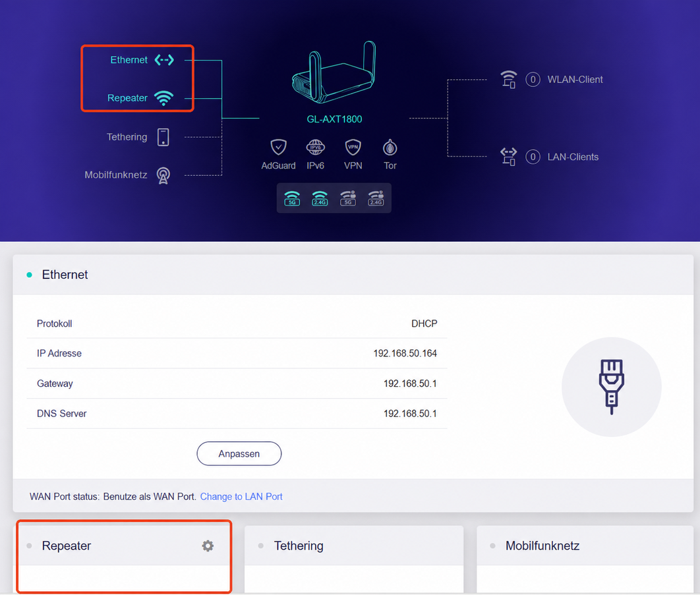The image size is (700, 595).
Task: Click the Tethering label in diagram
Action: tap(127, 137)
